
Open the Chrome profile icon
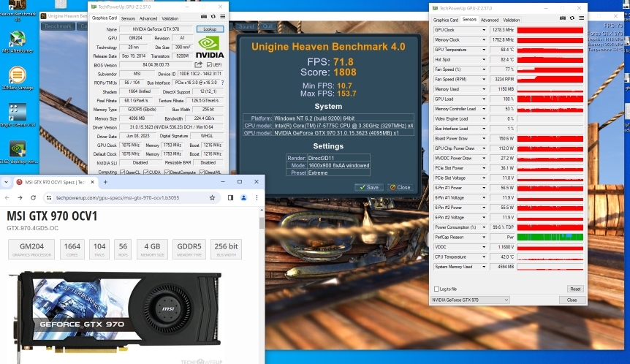pos(243,197)
